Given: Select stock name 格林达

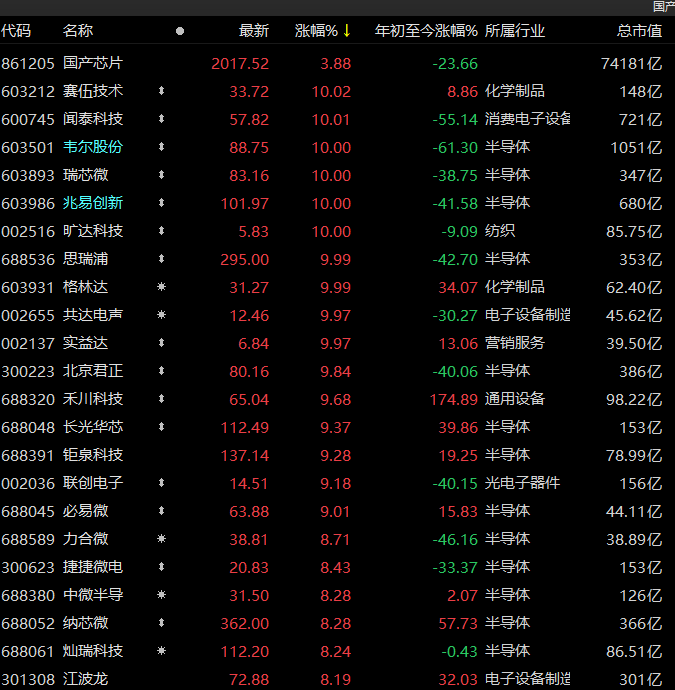Looking at the screenshot, I should (85, 287).
